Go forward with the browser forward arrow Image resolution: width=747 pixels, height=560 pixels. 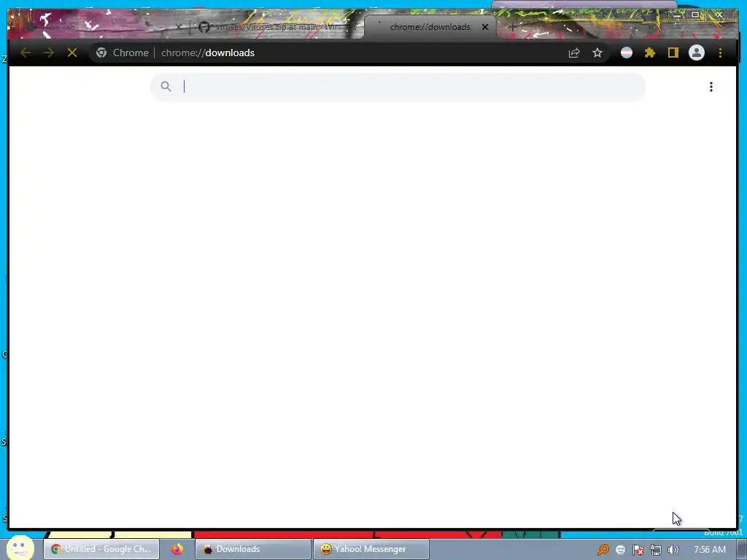[x=49, y=52]
